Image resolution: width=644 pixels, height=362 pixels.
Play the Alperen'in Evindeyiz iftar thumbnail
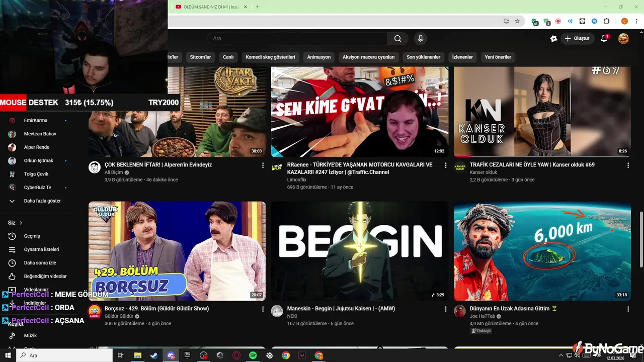(177, 112)
